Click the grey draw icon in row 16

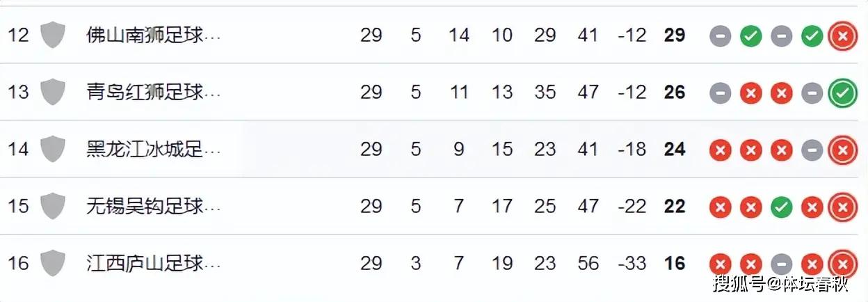781,264
